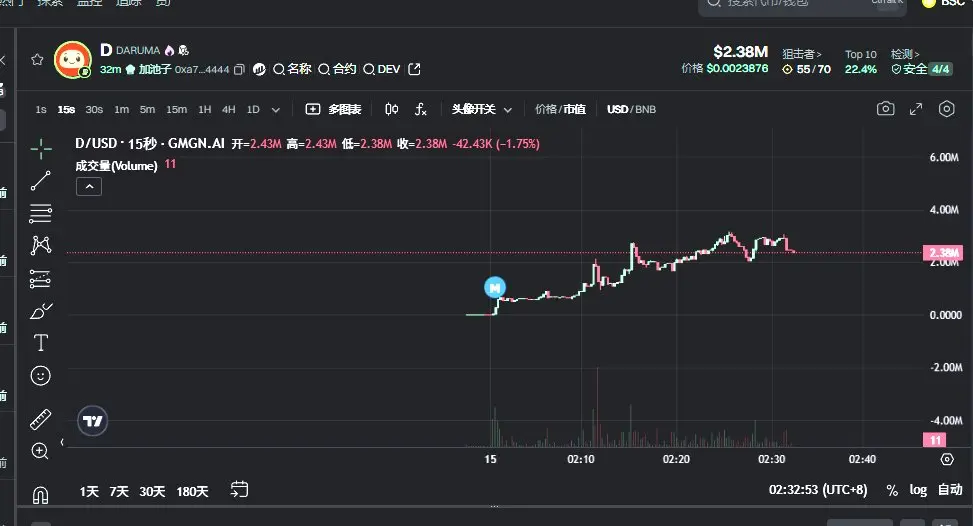Collapse the volume indicator legend
Screen dimensions: 973x526
tap(89, 187)
